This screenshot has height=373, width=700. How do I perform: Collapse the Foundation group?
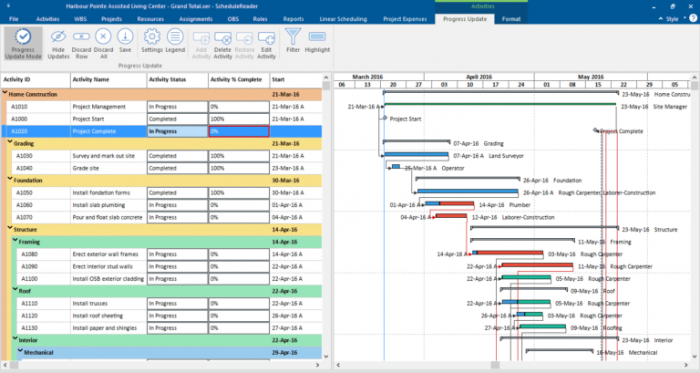(x=10, y=179)
